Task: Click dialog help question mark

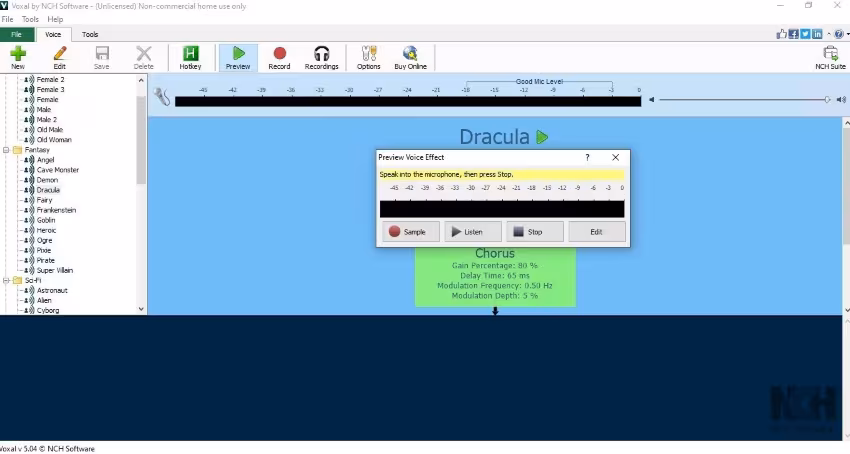Action: click(x=587, y=157)
